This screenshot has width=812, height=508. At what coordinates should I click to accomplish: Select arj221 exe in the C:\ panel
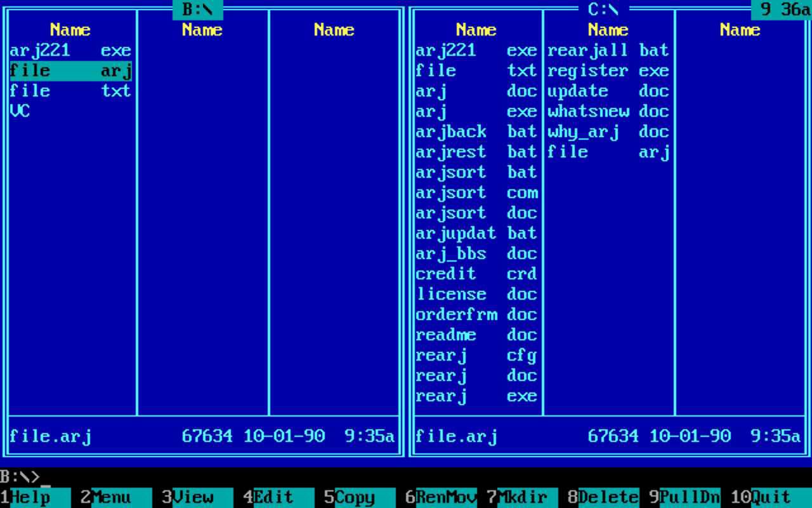[x=476, y=50]
